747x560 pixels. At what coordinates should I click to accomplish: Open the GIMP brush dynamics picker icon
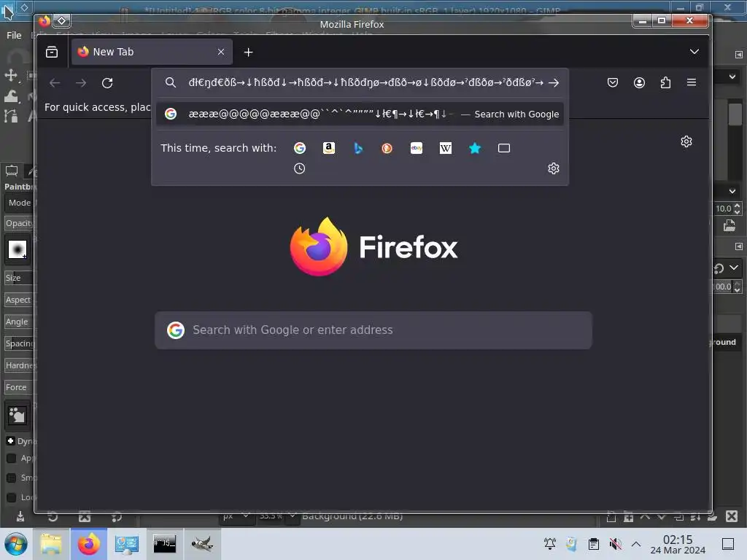tap(18, 415)
